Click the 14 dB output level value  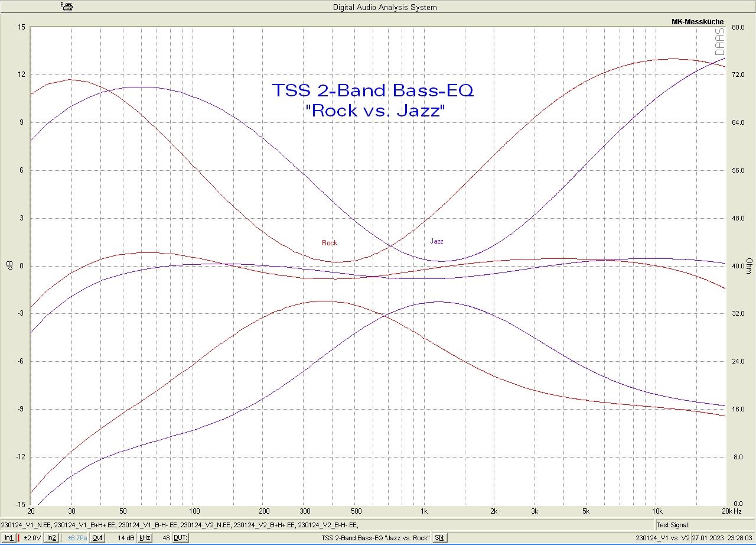pyautogui.click(x=125, y=538)
